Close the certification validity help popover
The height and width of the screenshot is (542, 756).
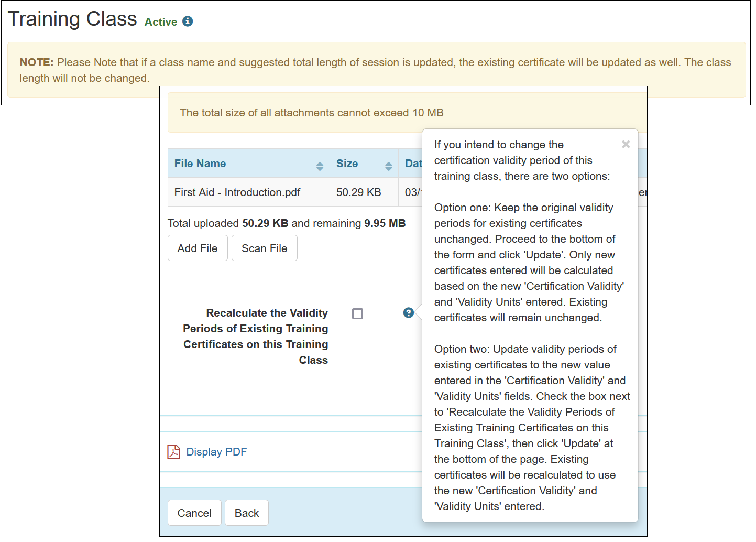coord(626,144)
